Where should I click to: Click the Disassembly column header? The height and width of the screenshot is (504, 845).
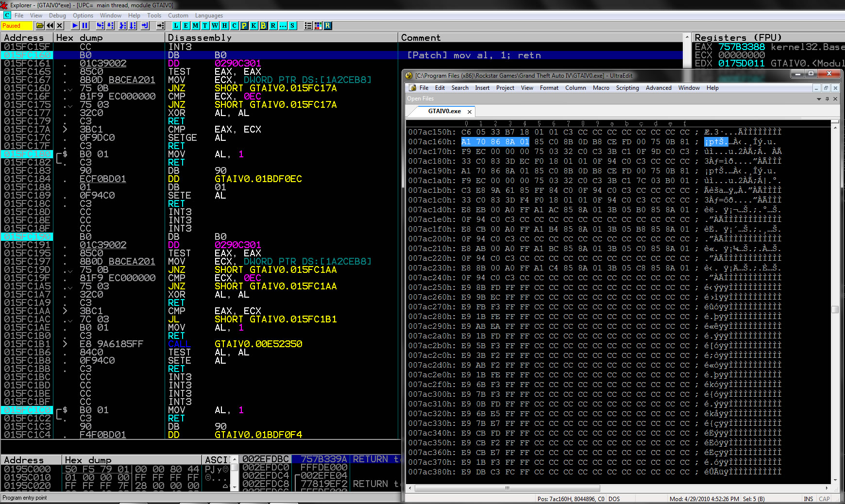pos(200,38)
